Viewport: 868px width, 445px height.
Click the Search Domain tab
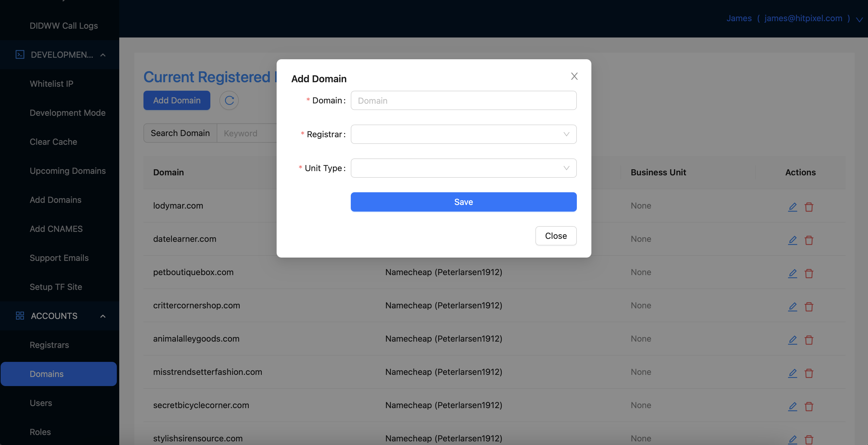click(x=180, y=132)
